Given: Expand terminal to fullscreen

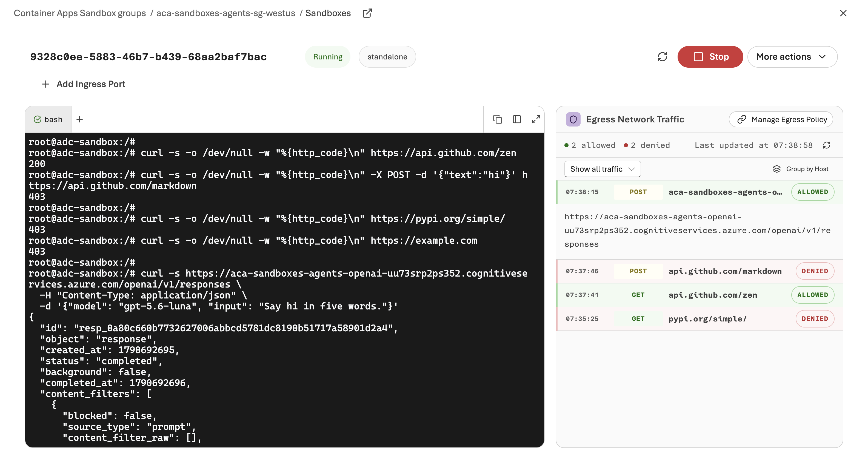Looking at the screenshot, I should pyautogui.click(x=536, y=119).
